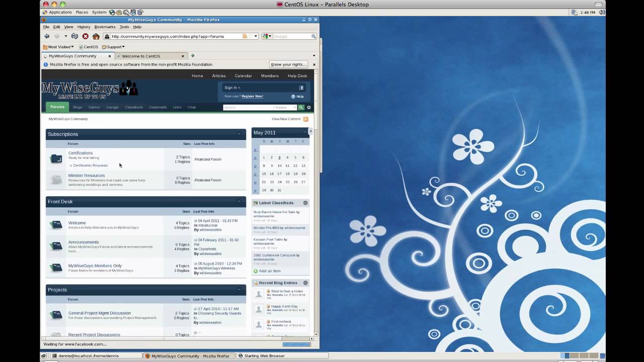Reload the page with the refresh icon
The height and width of the screenshot is (362, 644).
pos(74,36)
